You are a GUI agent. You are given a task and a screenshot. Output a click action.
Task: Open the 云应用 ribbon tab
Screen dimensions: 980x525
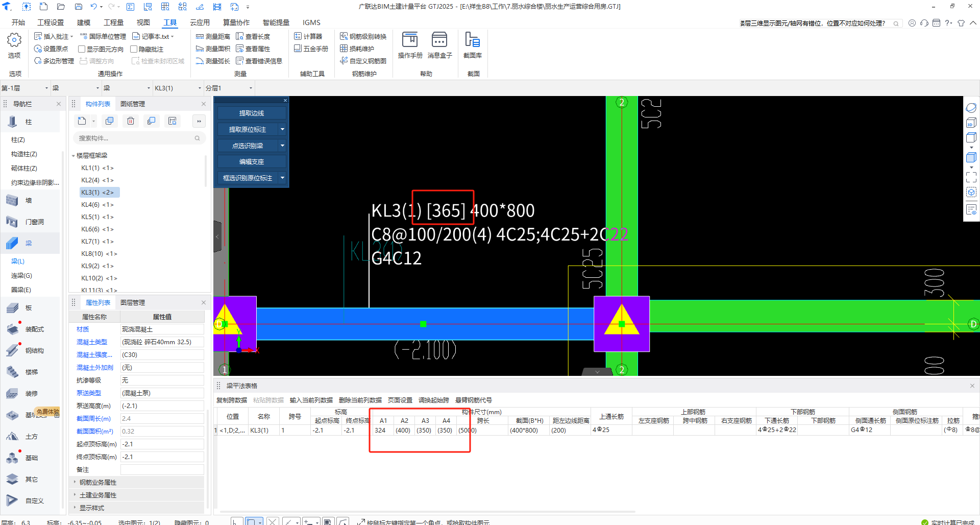pos(200,22)
